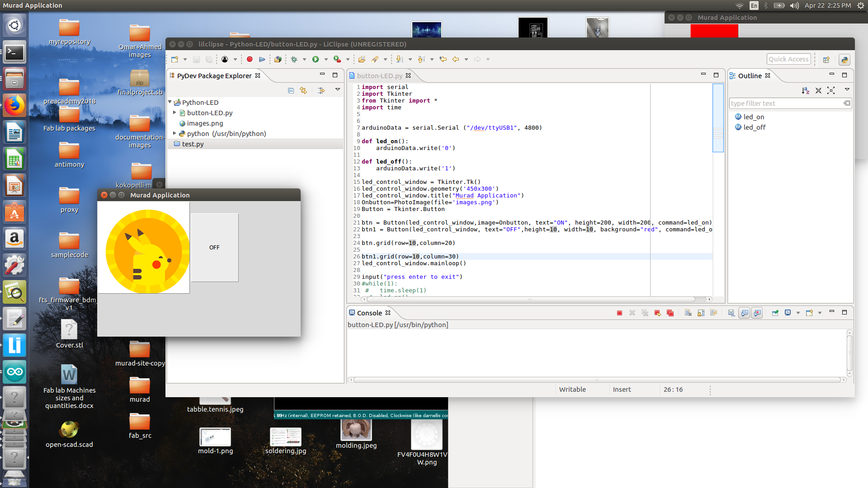Toggle show console when standard error changes
Viewport: 868px width, 488px height.
(757, 313)
